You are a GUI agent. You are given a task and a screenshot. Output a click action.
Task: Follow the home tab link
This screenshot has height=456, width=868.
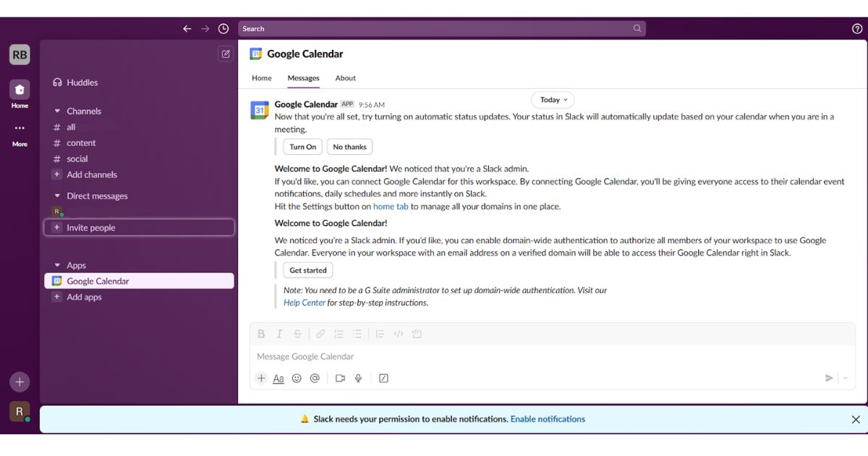391,206
